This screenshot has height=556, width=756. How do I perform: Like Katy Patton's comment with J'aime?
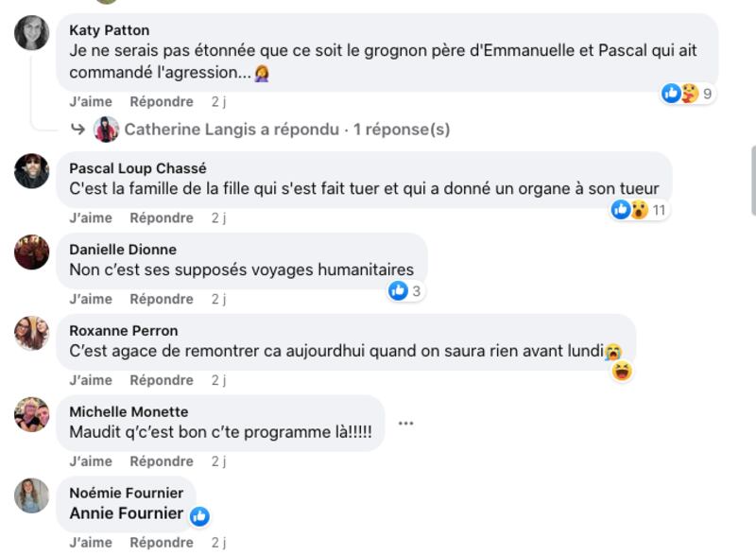(x=91, y=102)
